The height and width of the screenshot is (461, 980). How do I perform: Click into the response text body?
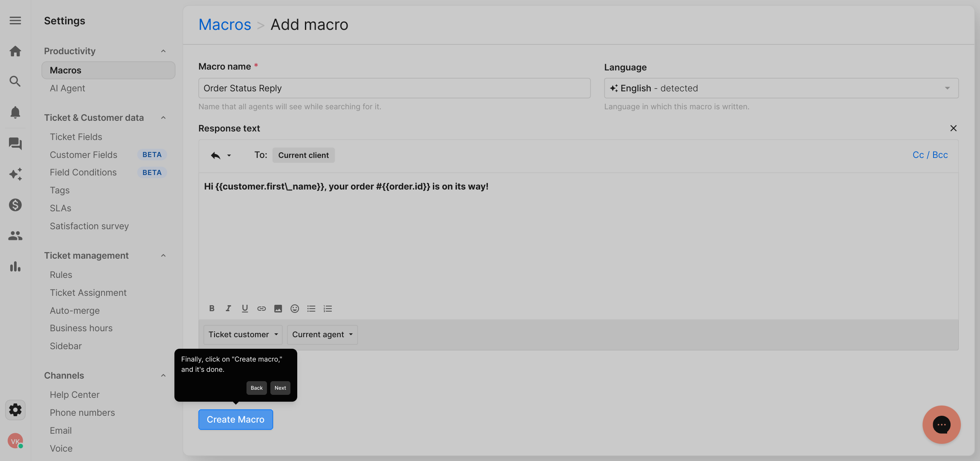coord(578,237)
